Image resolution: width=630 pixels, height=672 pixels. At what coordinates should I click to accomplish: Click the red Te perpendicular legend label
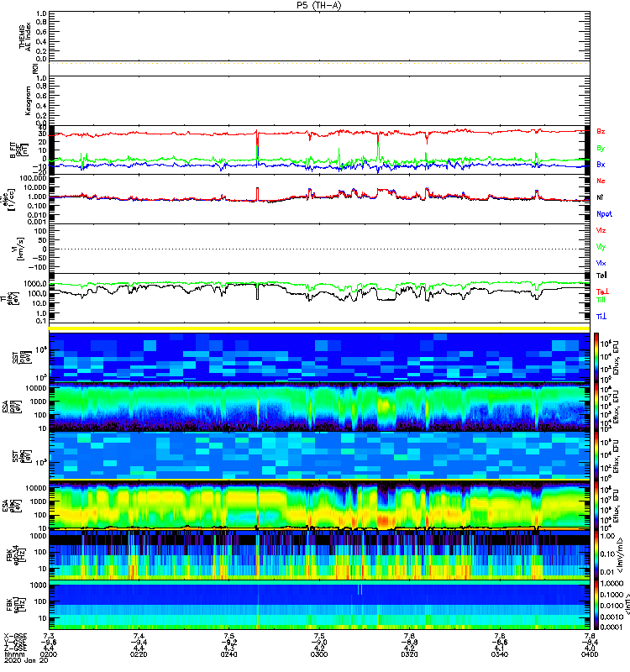[x=602, y=291]
